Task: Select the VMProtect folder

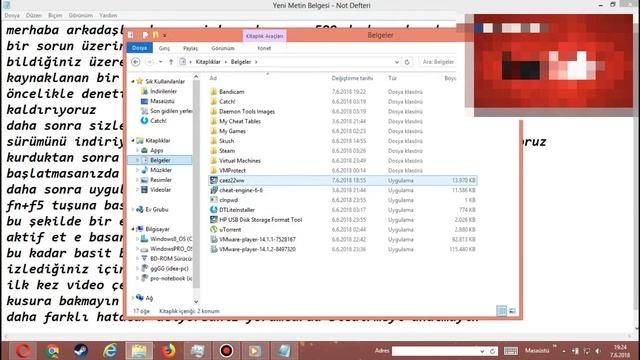Action: coord(232,170)
